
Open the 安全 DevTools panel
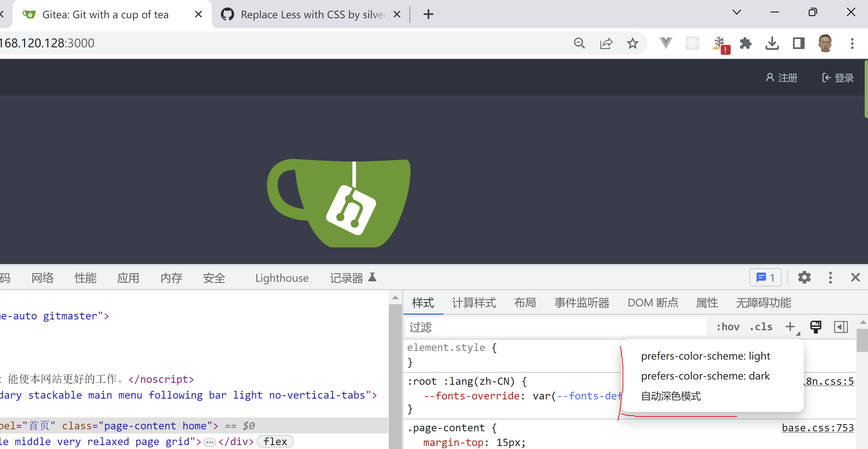pos(214,278)
